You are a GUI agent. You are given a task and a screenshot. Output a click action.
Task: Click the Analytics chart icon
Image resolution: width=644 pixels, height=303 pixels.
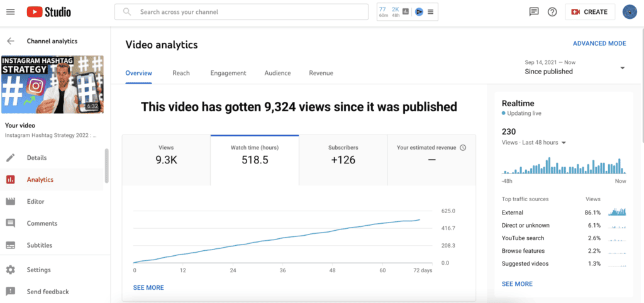11,179
